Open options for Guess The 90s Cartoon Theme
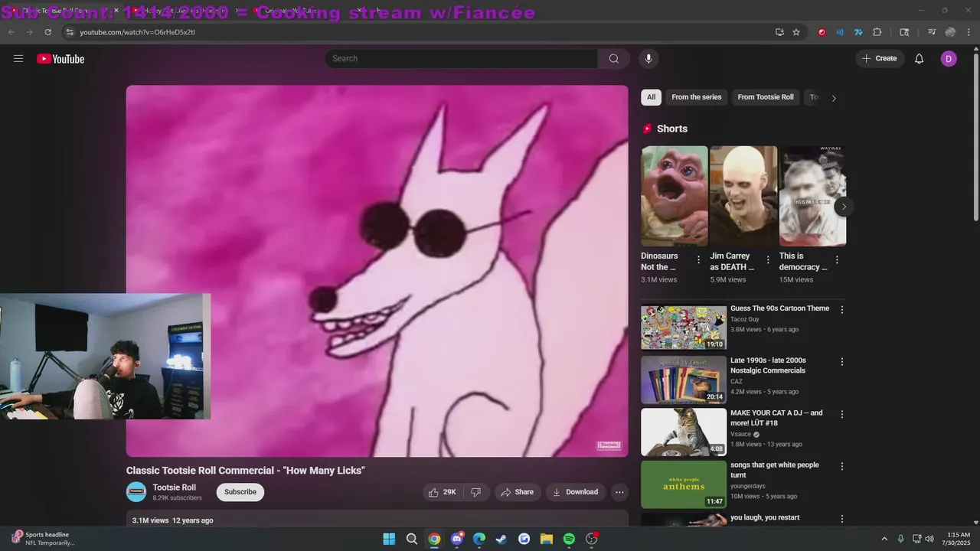The height and width of the screenshot is (551, 980). tap(842, 310)
